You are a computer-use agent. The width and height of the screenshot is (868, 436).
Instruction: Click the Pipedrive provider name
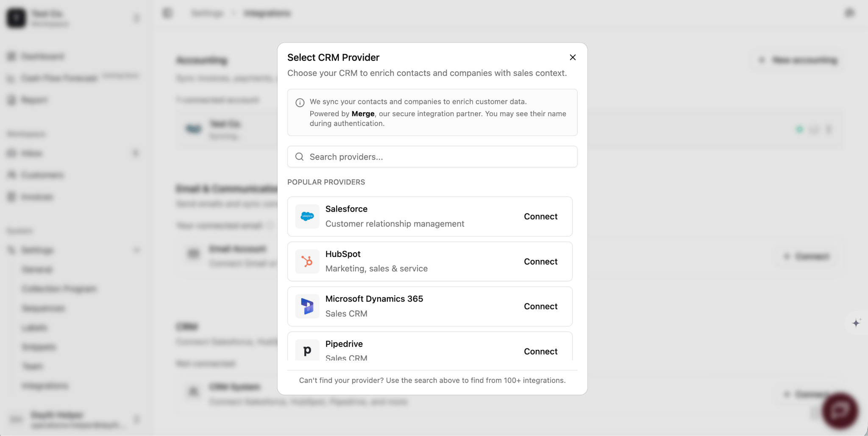pyautogui.click(x=344, y=344)
